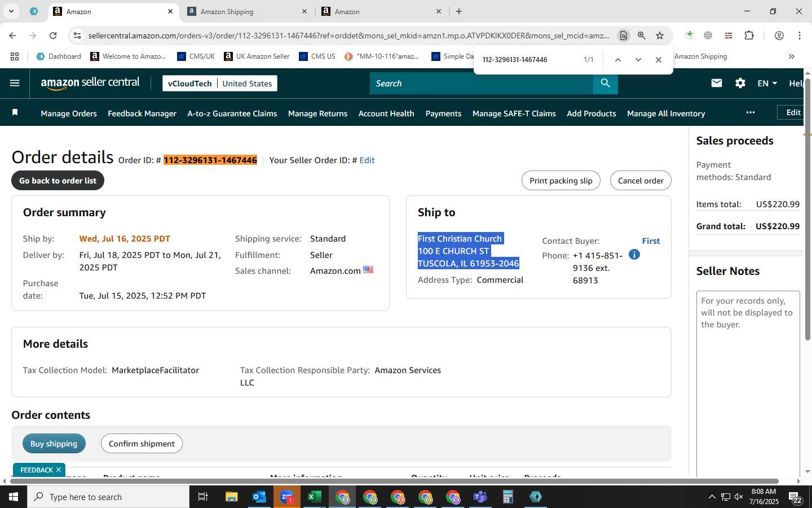This screenshot has height=508, width=812.
Task: Click Confirm shipment button
Action: click(142, 444)
